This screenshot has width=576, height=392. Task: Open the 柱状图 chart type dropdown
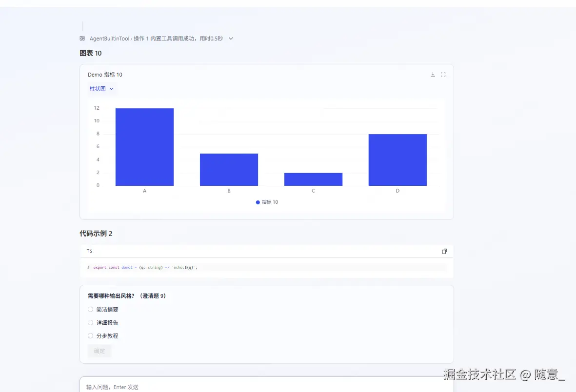(101, 89)
